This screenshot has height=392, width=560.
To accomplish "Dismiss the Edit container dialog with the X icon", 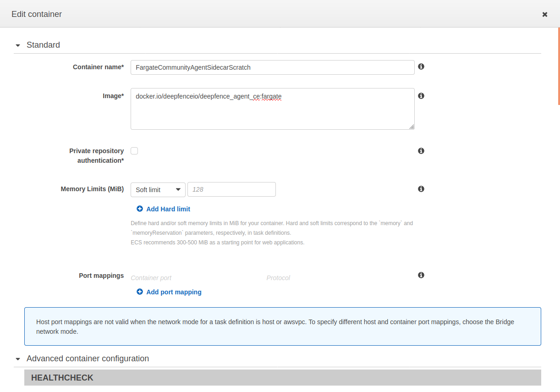I will click(544, 14).
